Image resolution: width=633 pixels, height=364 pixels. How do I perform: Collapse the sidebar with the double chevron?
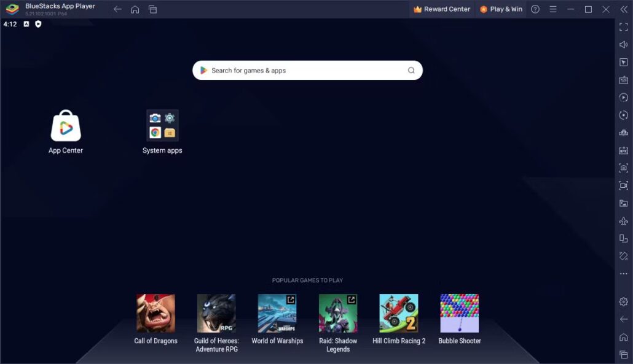tap(623, 9)
